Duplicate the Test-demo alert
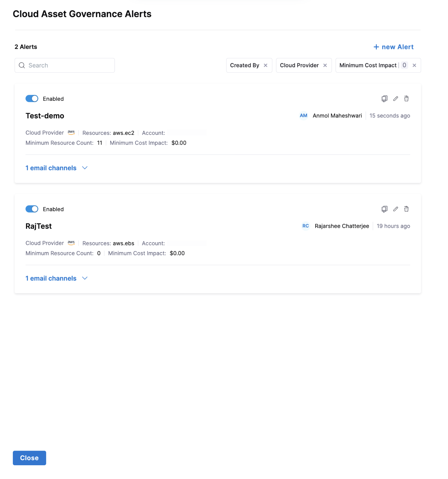Image resolution: width=448 pixels, height=479 pixels. pyautogui.click(x=384, y=99)
